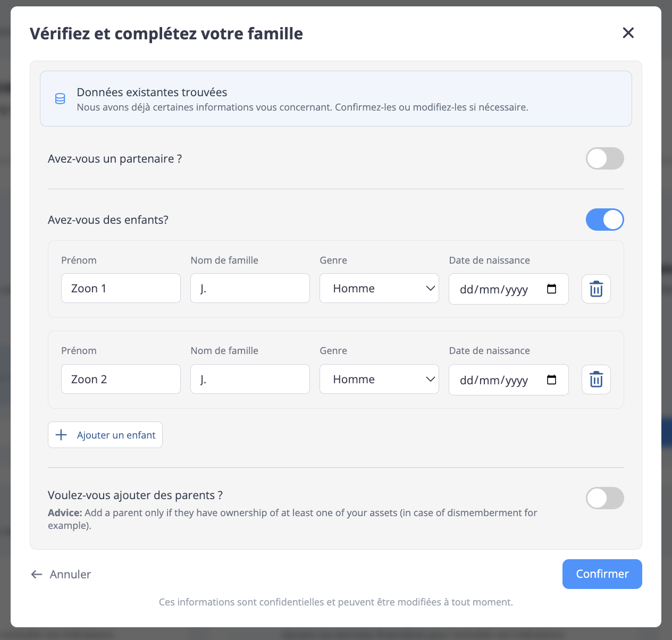The image size is (672, 640).
Task: Open calendar picker for Zoon 2 birthdate
Action: click(551, 380)
